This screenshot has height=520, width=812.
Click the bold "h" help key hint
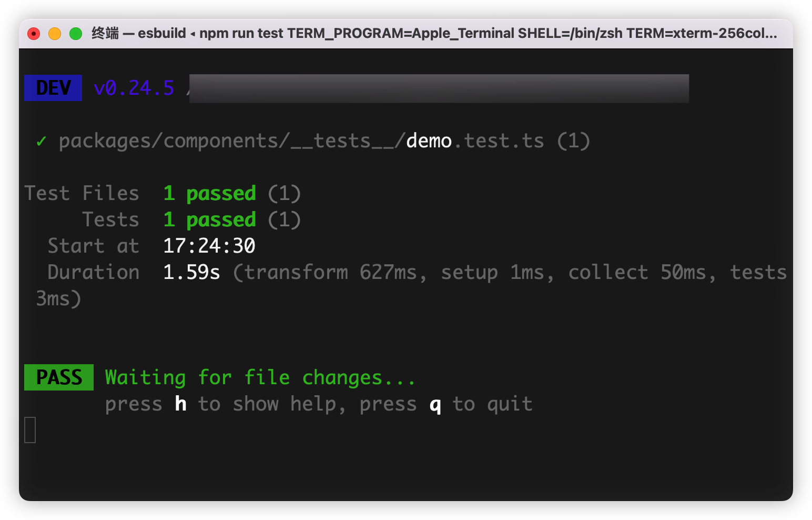[x=180, y=404]
